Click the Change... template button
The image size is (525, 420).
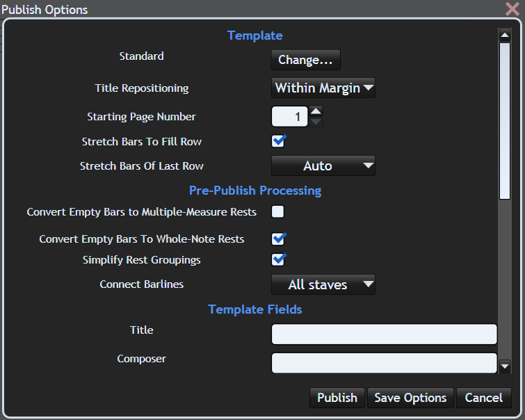(305, 60)
